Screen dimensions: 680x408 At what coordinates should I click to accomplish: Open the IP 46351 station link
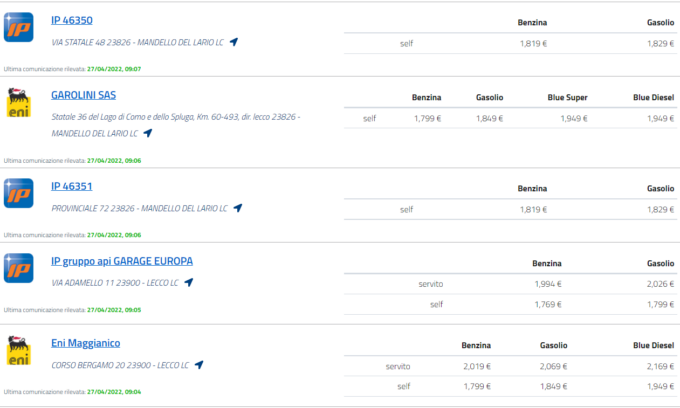point(72,185)
